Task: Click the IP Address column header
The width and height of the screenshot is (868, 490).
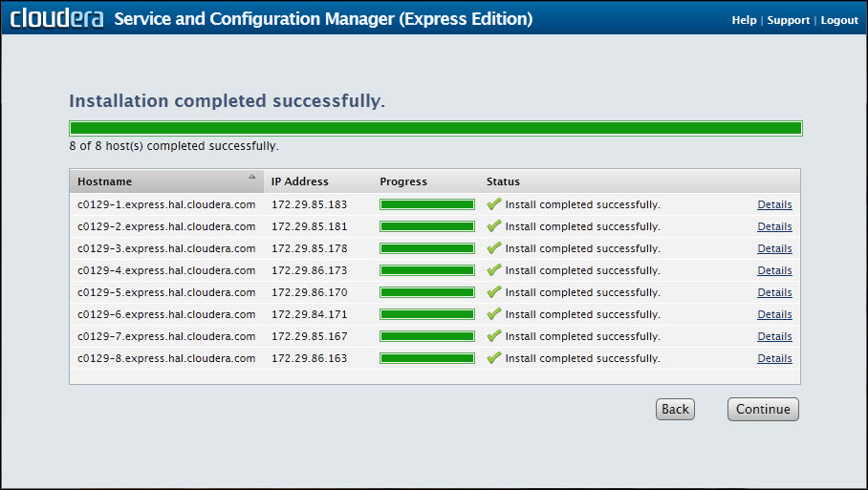Action: [x=299, y=181]
